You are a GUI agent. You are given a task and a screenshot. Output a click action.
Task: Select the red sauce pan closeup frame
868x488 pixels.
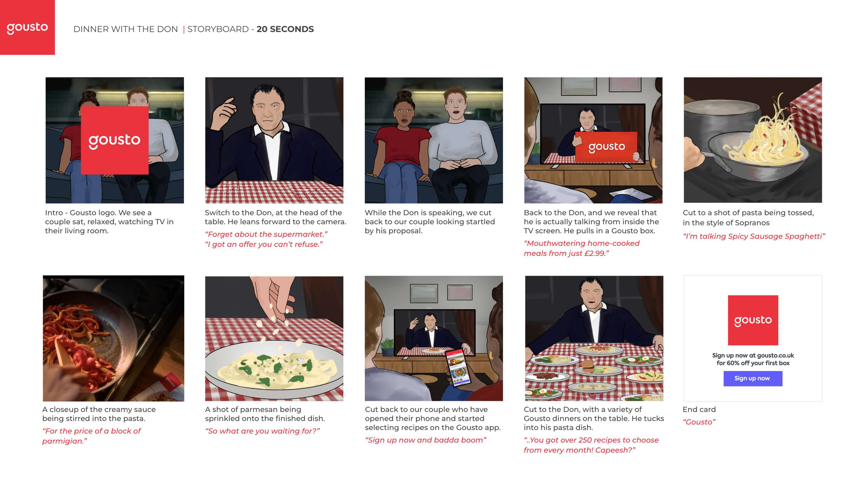113,338
